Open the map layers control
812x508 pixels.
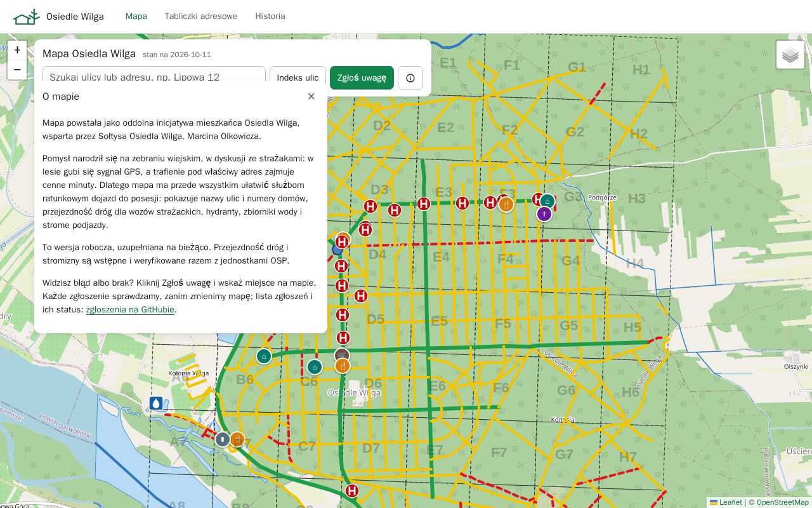click(790, 55)
